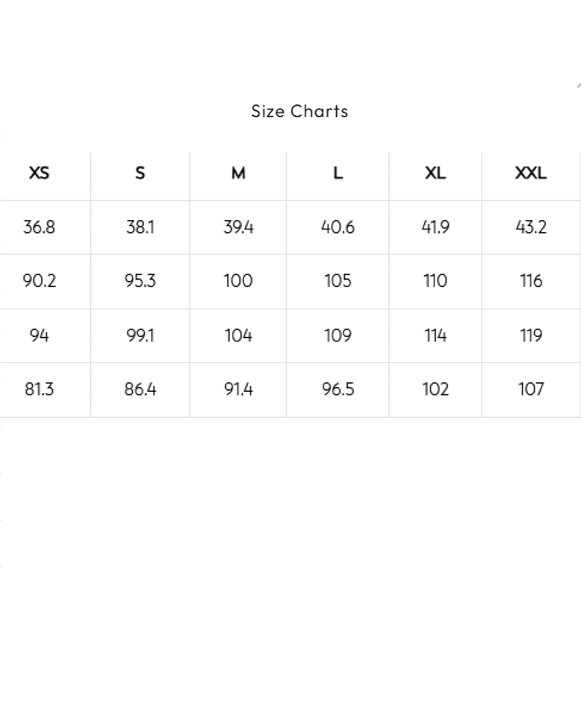Select the XL column header
Viewport: 581px width, 728px height.
tap(435, 173)
